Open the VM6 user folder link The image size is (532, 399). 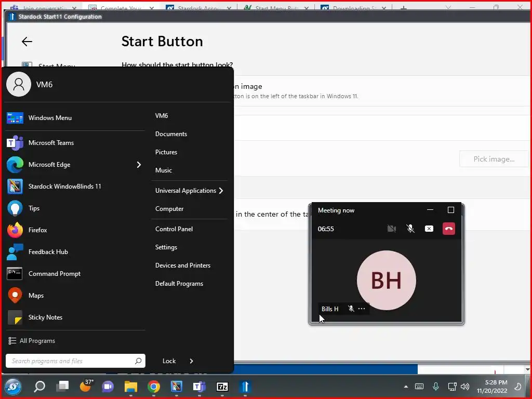pos(162,116)
